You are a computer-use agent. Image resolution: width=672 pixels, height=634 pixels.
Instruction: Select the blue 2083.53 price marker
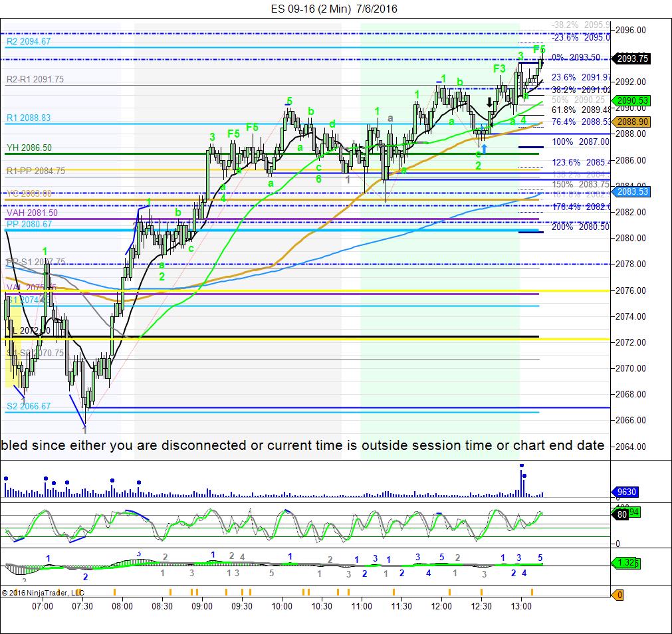point(631,191)
